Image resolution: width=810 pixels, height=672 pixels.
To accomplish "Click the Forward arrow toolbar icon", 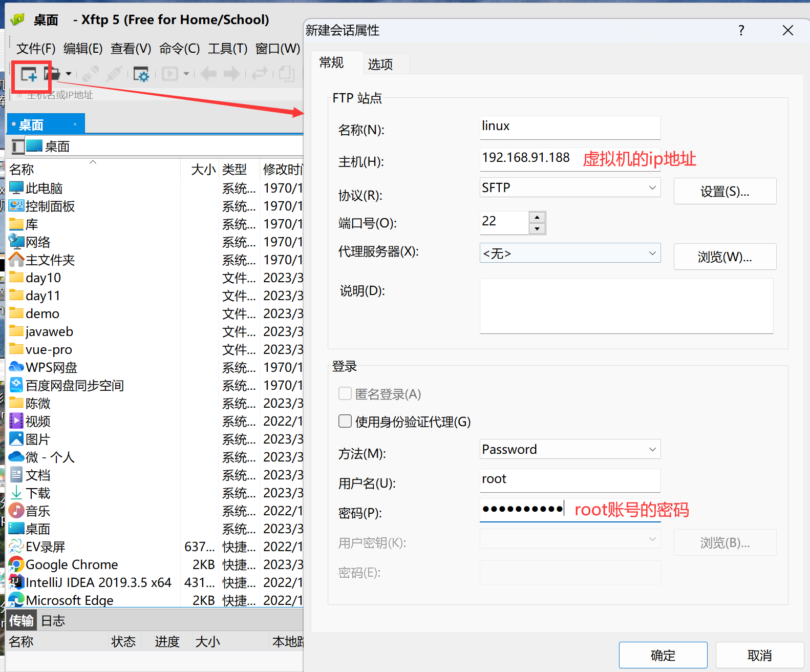I will pyautogui.click(x=231, y=74).
